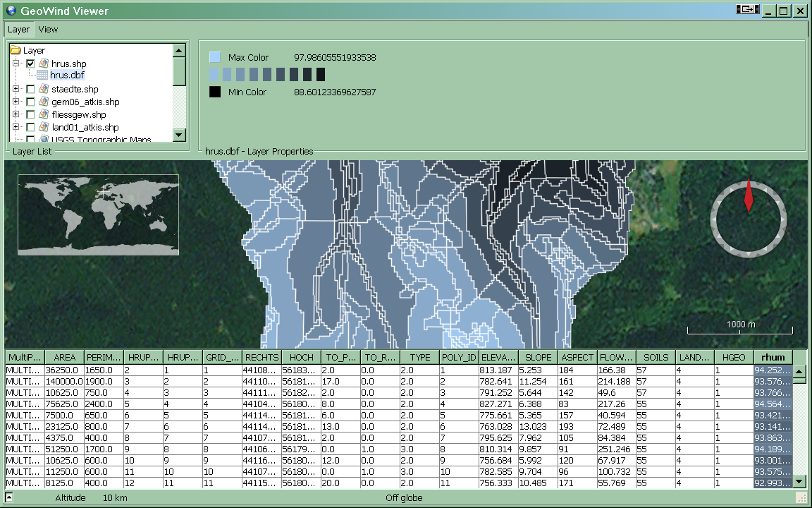This screenshot has height=508, width=812.
Task: Expand the staedte.shp tree node
Action: [16, 89]
